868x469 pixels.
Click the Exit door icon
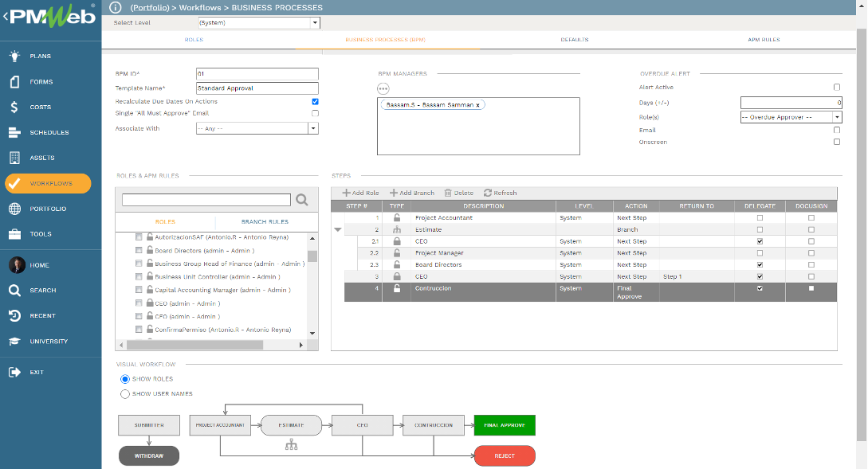click(15, 372)
